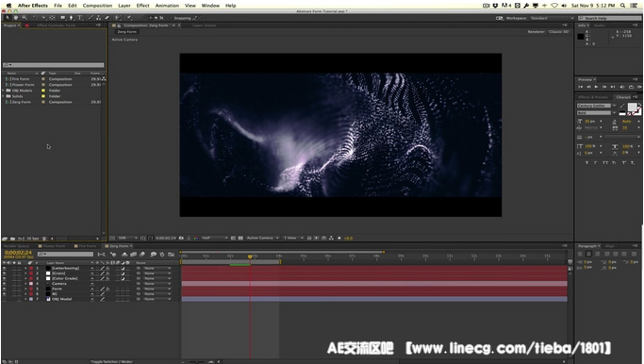The height and width of the screenshot is (364, 644).
Task: Switch to the Render Queue tab
Action: coord(16,246)
